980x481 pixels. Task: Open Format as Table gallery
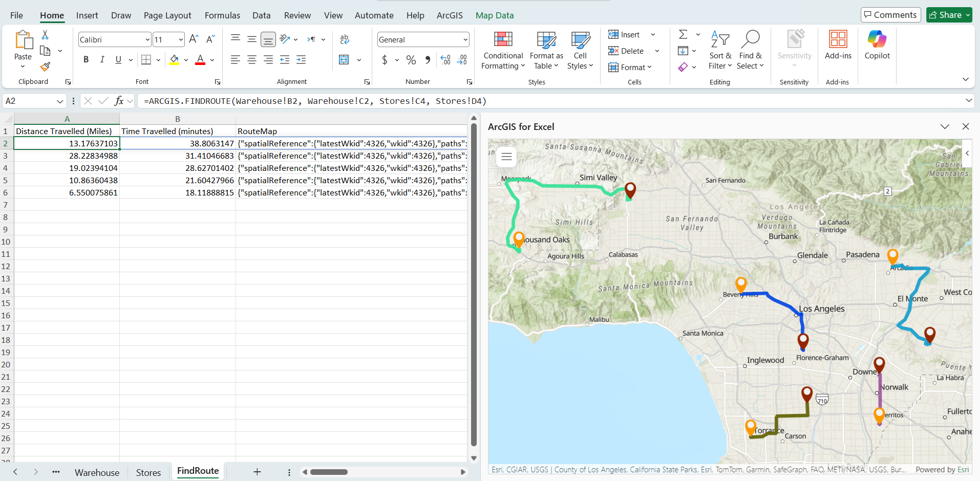pyautogui.click(x=546, y=50)
